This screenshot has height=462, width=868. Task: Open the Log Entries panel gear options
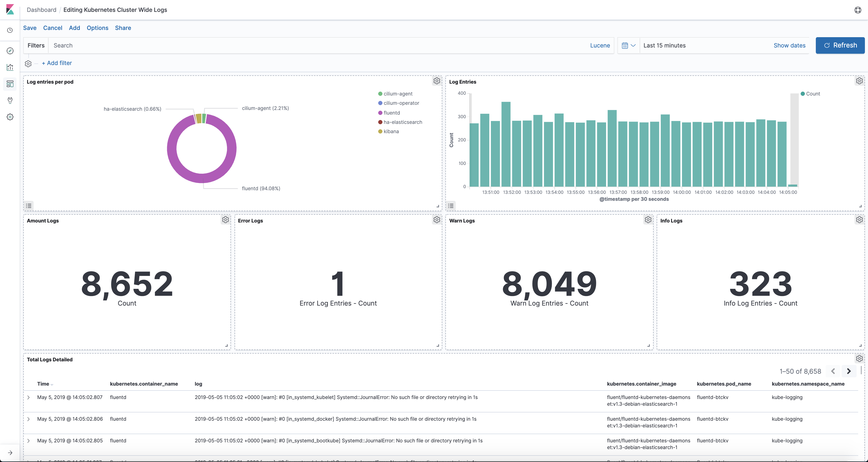coord(859,81)
